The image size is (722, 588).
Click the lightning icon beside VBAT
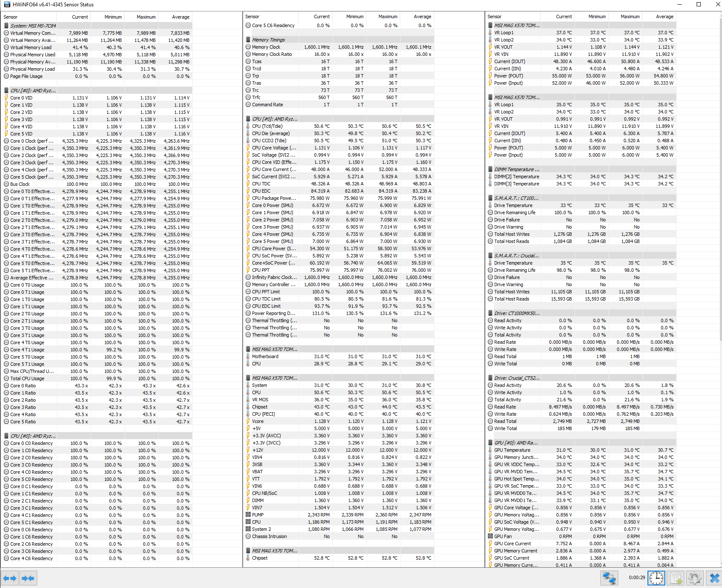click(248, 472)
